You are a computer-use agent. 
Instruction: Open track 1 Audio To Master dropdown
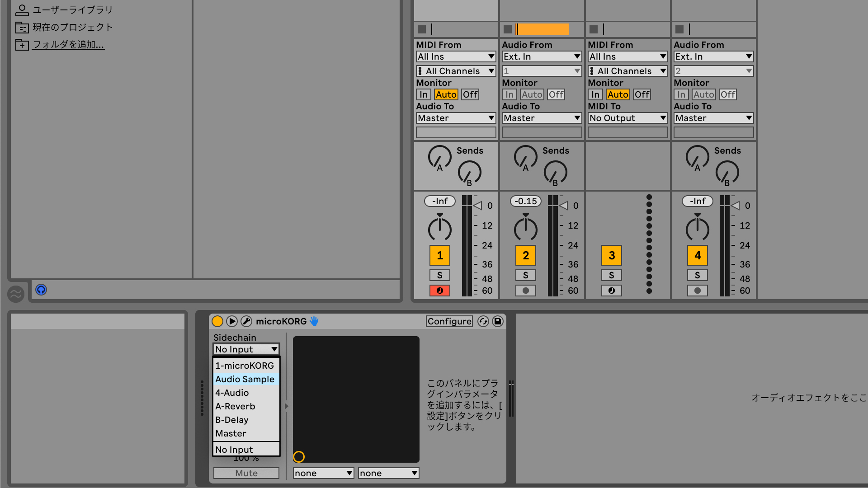pyautogui.click(x=456, y=118)
